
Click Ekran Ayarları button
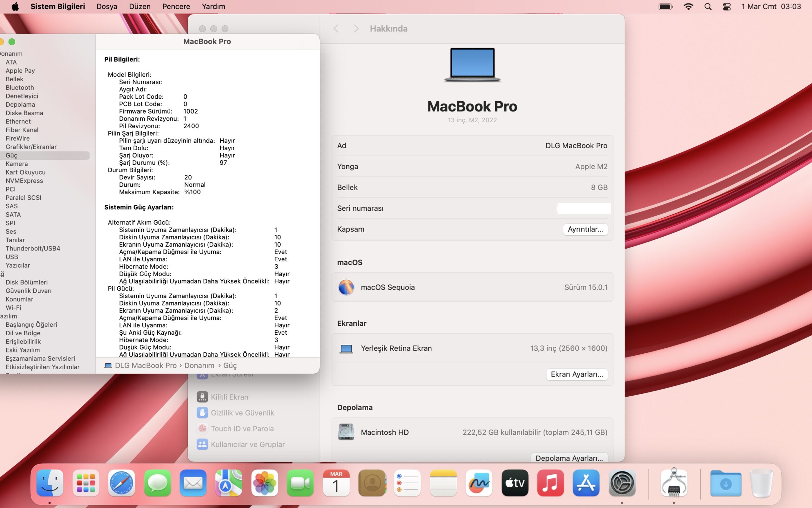pyautogui.click(x=577, y=374)
